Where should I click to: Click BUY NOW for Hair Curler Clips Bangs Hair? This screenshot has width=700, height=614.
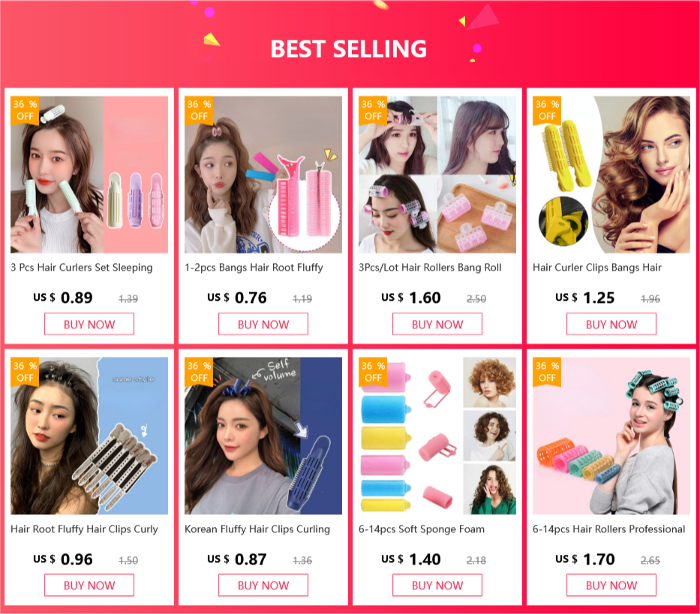point(611,324)
